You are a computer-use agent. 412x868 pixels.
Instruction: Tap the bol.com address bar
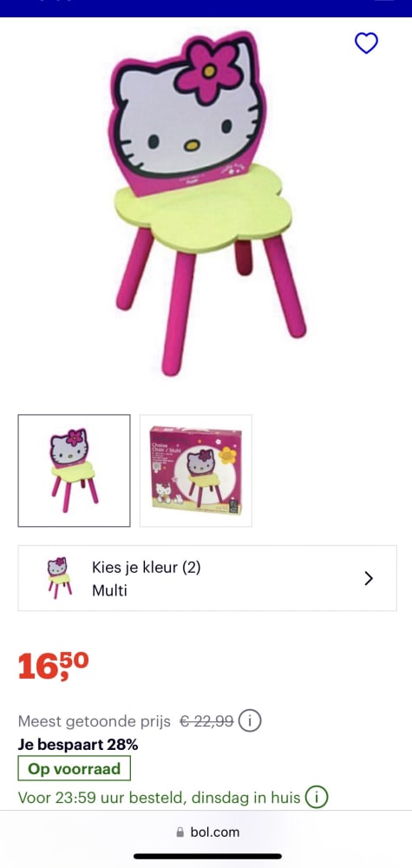click(x=206, y=832)
